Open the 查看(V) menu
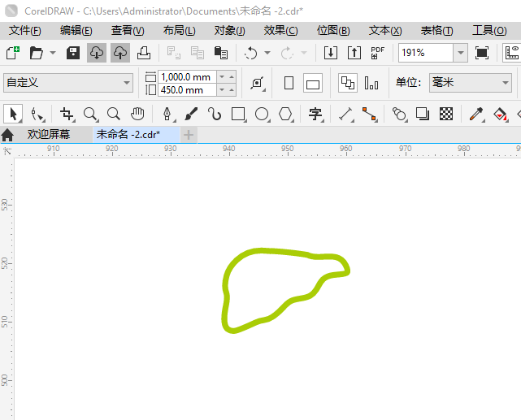This screenshot has width=521, height=420. [128, 31]
